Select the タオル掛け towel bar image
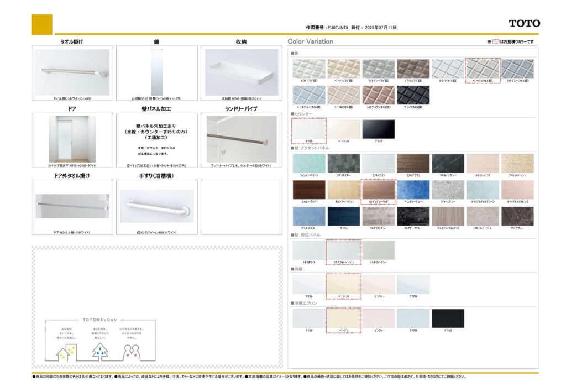 [x=72, y=72]
